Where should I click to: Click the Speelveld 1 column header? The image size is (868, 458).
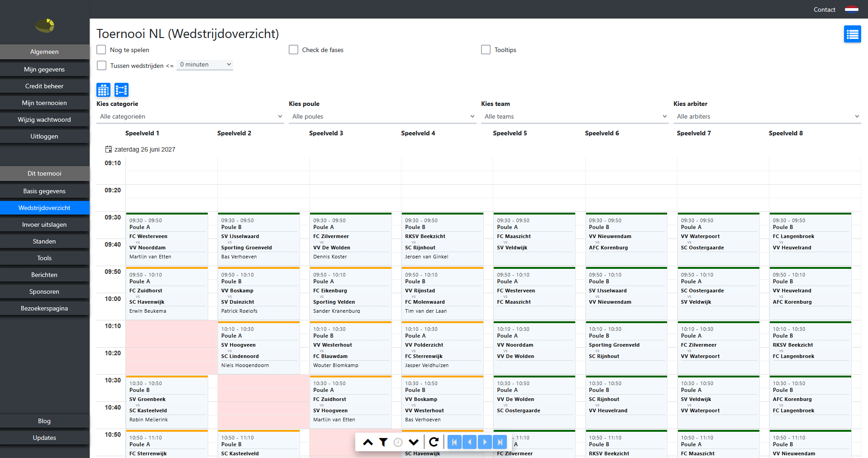142,133
